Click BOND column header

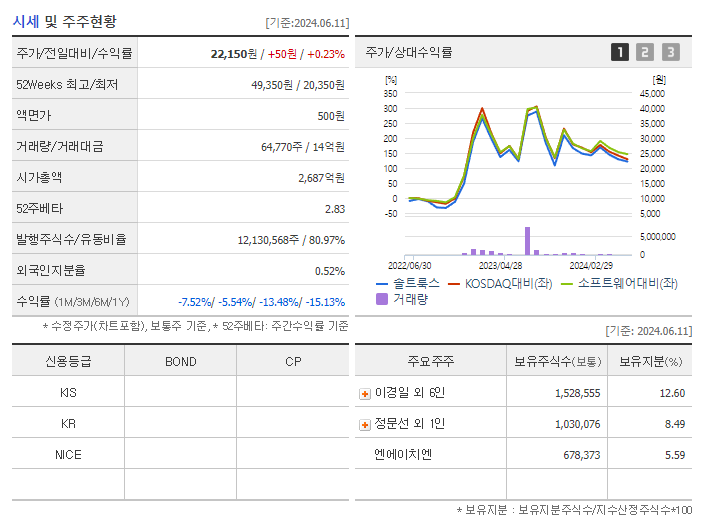(180, 362)
